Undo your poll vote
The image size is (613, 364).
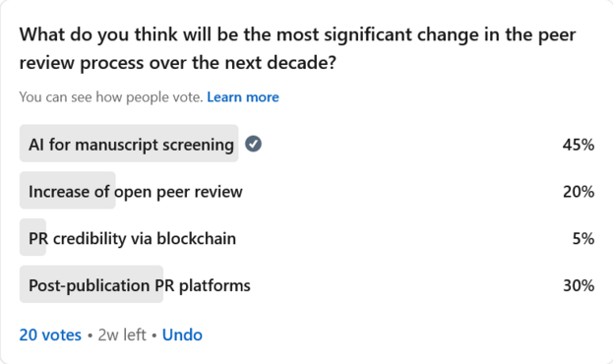(x=182, y=335)
